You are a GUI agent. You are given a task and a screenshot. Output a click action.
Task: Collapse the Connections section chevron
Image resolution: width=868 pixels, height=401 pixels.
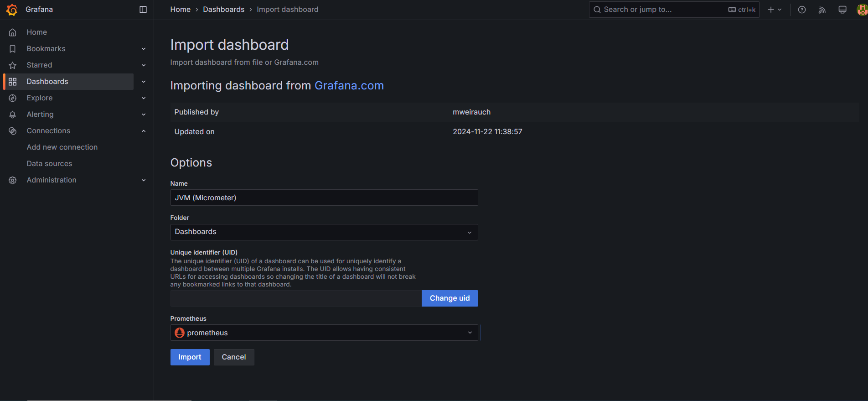[144, 131]
